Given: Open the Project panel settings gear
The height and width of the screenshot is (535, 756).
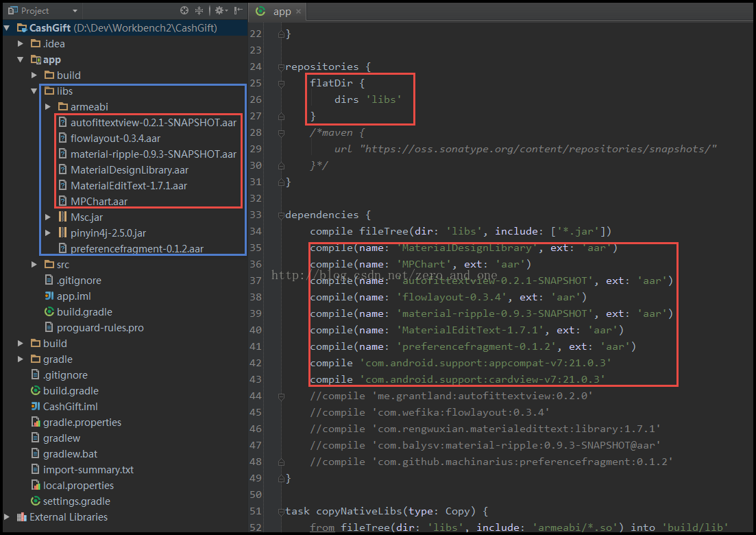Looking at the screenshot, I should click(x=221, y=10).
